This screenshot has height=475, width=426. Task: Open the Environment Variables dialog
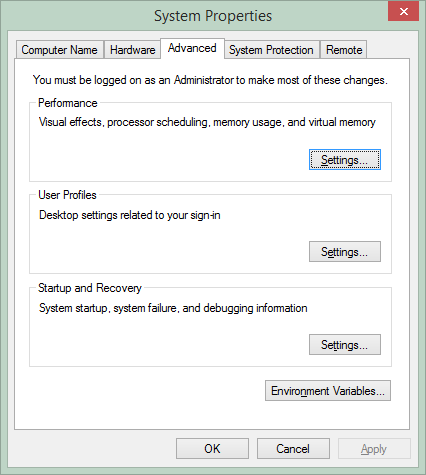[x=328, y=391]
